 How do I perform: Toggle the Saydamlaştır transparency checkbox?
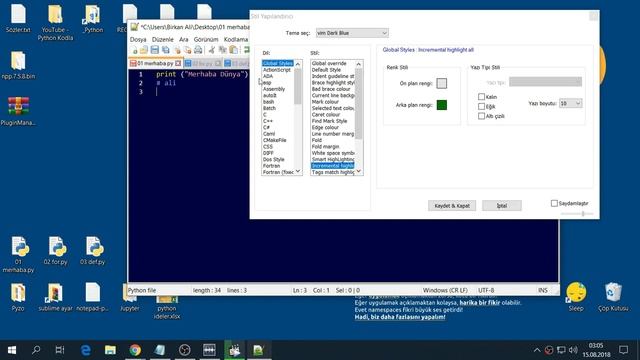coord(554,203)
